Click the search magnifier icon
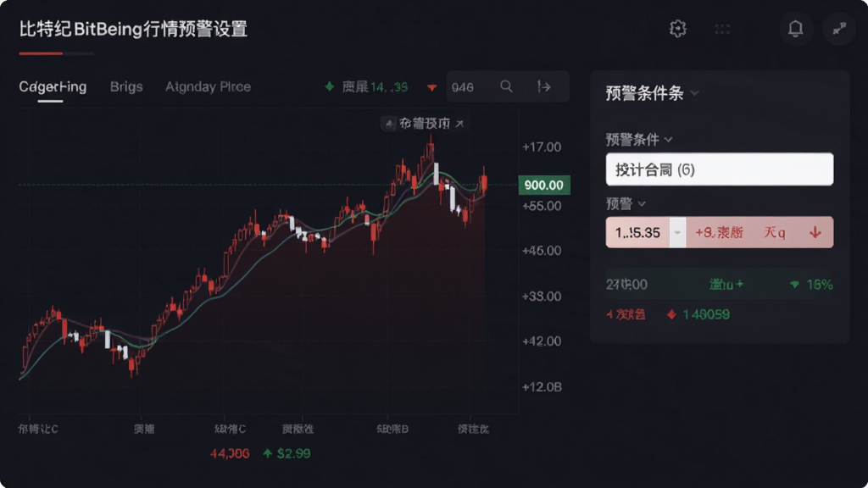This screenshot has height=488, width=868. pos(506,86)
